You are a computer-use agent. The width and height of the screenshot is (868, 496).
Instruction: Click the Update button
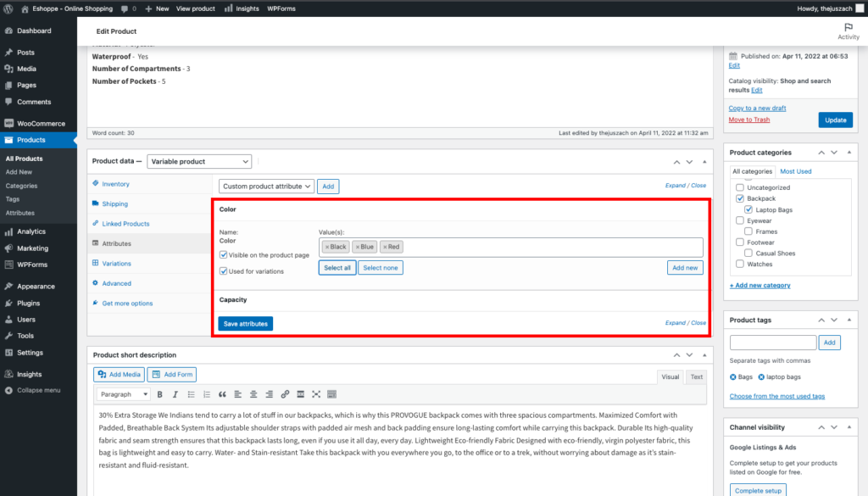(835, 120)
